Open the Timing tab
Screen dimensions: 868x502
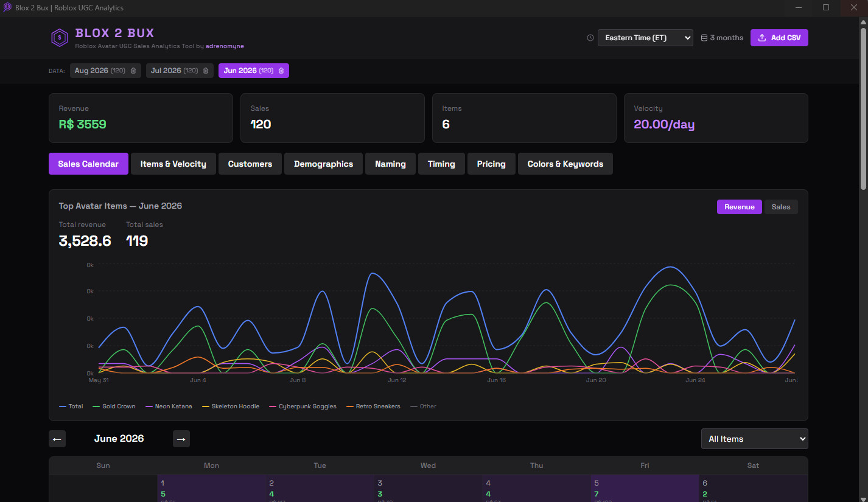click(x=441, y=164)
